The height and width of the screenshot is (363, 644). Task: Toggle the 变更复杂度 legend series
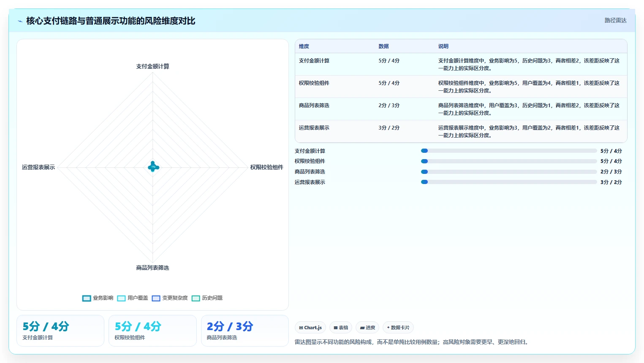click(170, 298)
